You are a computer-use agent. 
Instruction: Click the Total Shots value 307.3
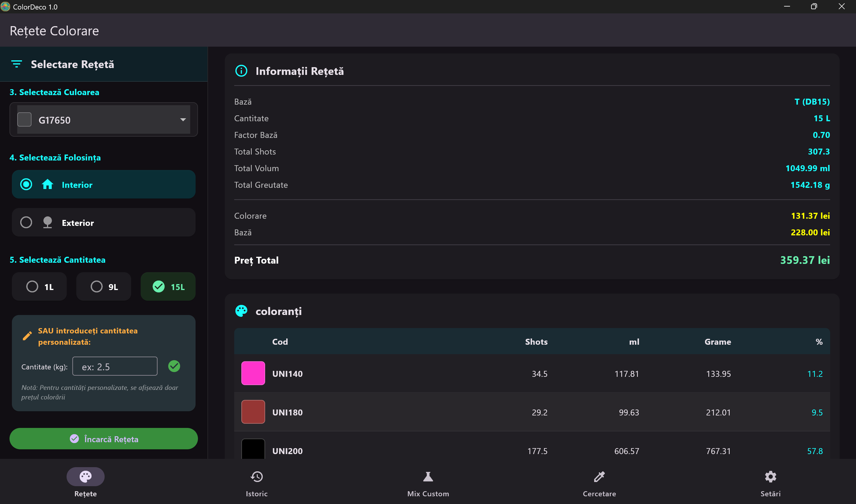(819, 152)
